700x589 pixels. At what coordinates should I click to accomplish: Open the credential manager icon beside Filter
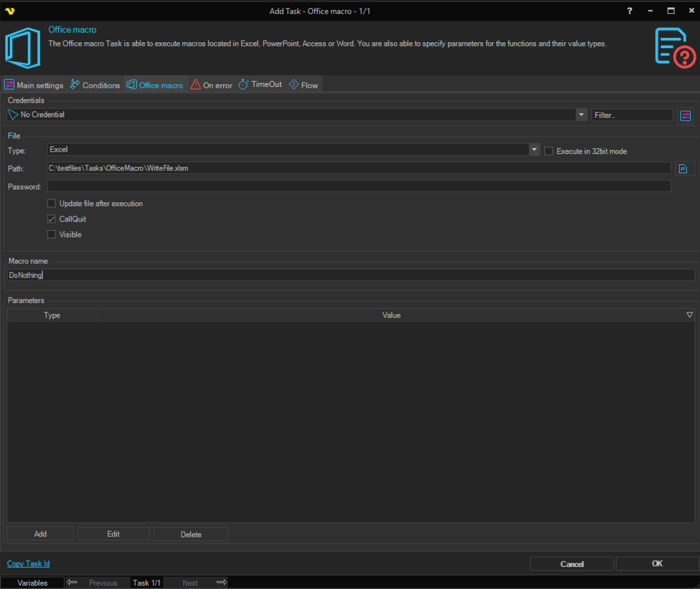pos(685,116)
